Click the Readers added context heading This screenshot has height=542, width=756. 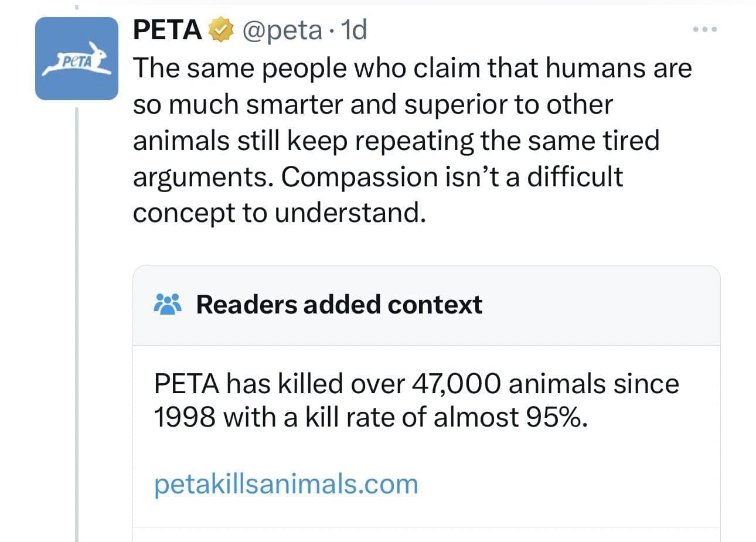coord(339,305)
